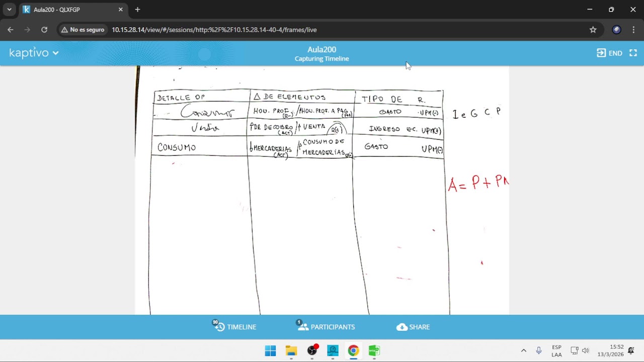Click the SHARE cloud button
Image resolution: width=644 pixels, height=362 pixels.
pyautogui.click(x=413, y=327)
